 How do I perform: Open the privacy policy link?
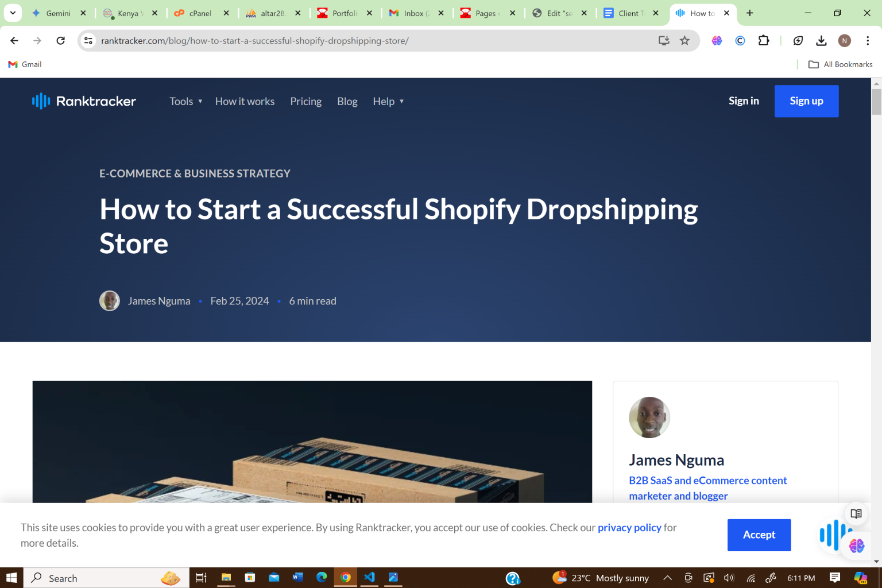point(629,527)
